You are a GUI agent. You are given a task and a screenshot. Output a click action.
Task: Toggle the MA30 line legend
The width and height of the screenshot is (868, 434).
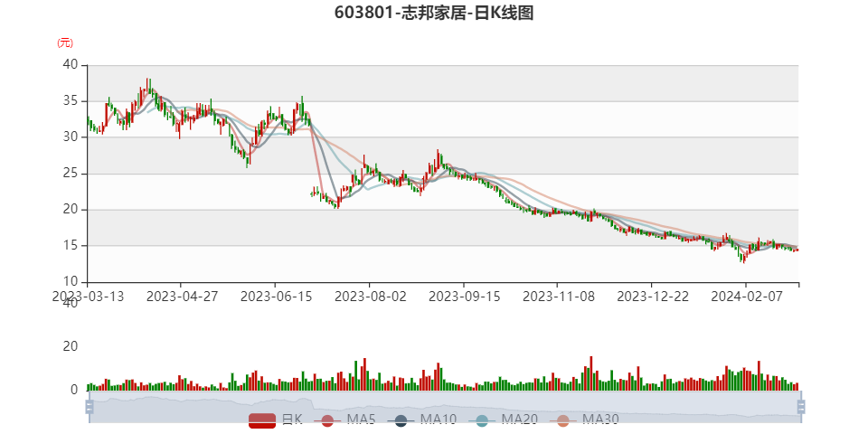pos(583,420)
